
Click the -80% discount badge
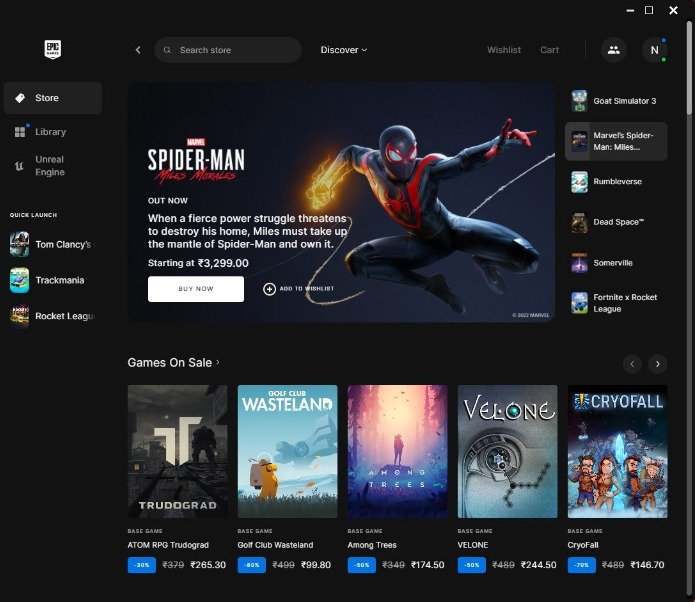point(252,565)
